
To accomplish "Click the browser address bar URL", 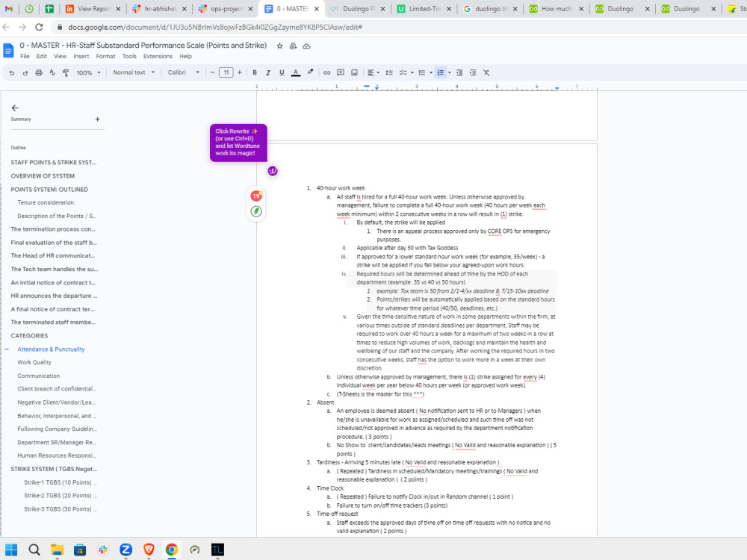I will click(x=215, y=27).
